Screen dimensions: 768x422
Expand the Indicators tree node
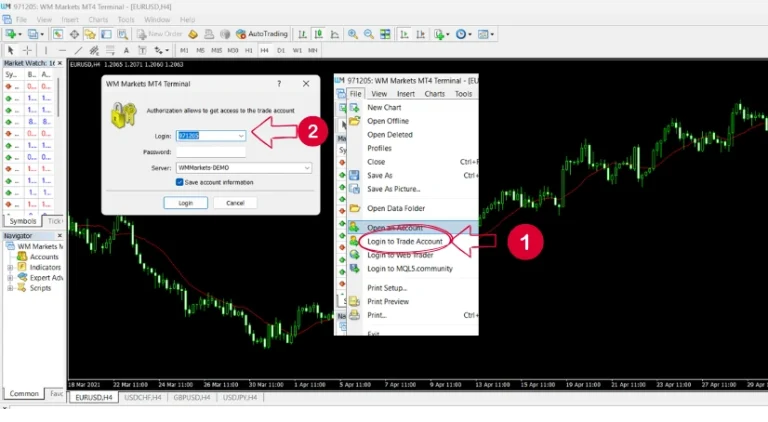point(10,267)
